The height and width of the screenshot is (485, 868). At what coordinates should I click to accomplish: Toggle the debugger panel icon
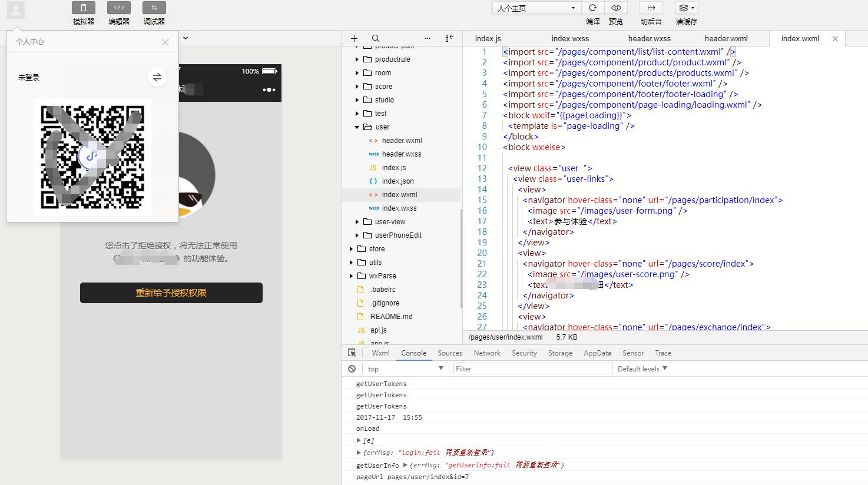click(154, 8)
